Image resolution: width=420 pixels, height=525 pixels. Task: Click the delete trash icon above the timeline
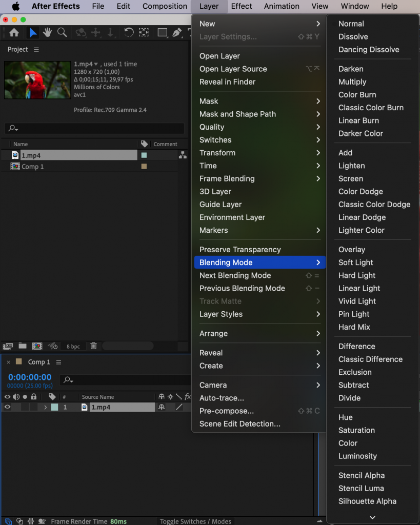(x=93, y=346)
